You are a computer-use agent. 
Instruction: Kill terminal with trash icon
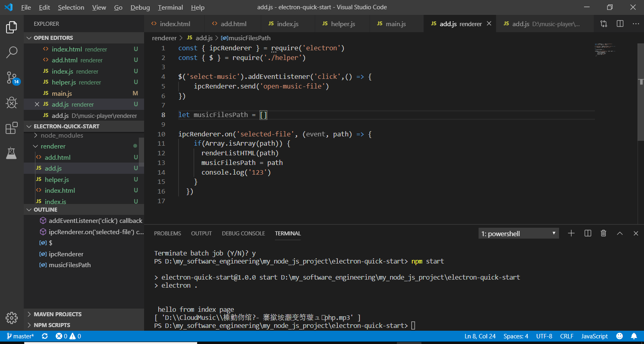[603, 233]
